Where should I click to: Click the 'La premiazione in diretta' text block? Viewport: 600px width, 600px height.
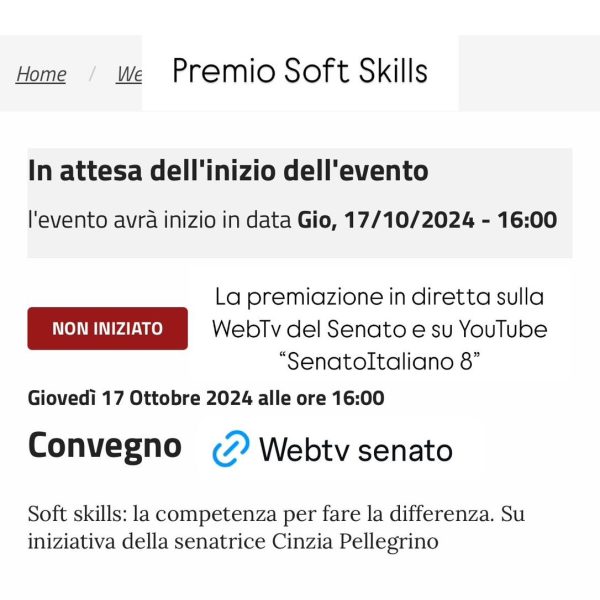click(380, 329)
